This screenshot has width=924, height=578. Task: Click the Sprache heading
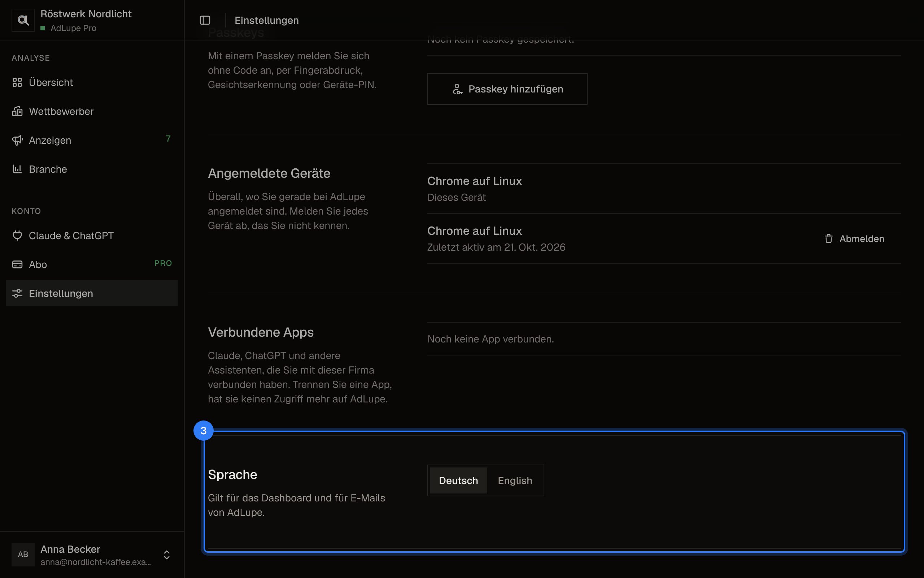(232, 474)
